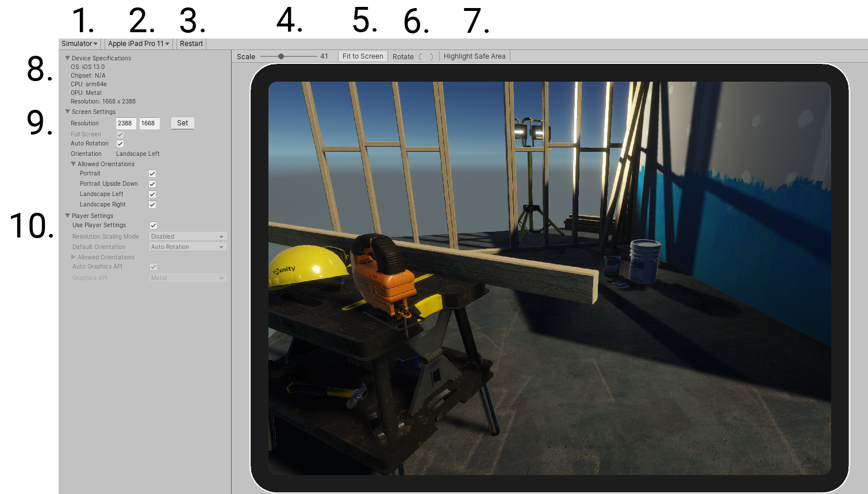Screen dimensions: 868x494
Task: Disable Landscape Right orientation
Action: (152, 204)
